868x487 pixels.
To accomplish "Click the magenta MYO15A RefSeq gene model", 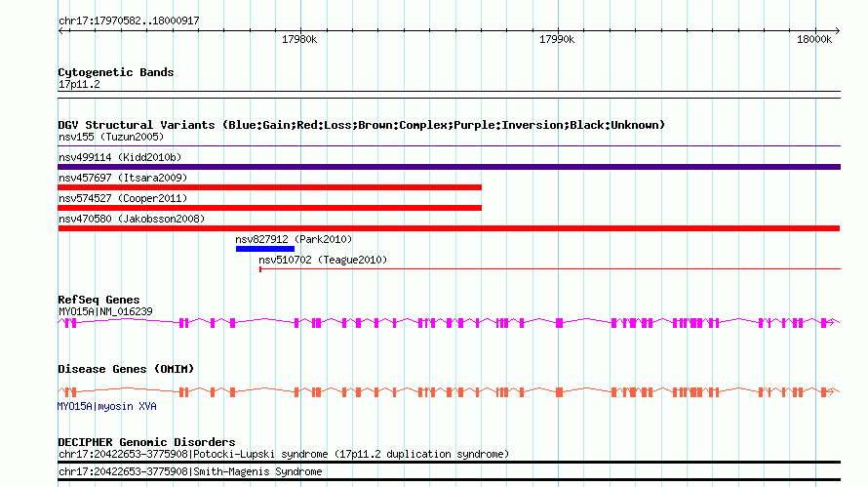I will (449, 322).
